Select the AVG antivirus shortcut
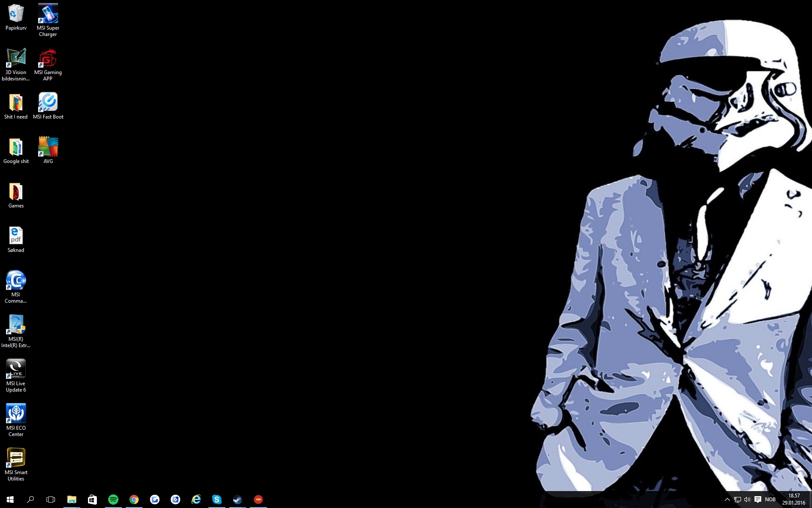This screenshot has width=812, height=508. tap(48, 151)
